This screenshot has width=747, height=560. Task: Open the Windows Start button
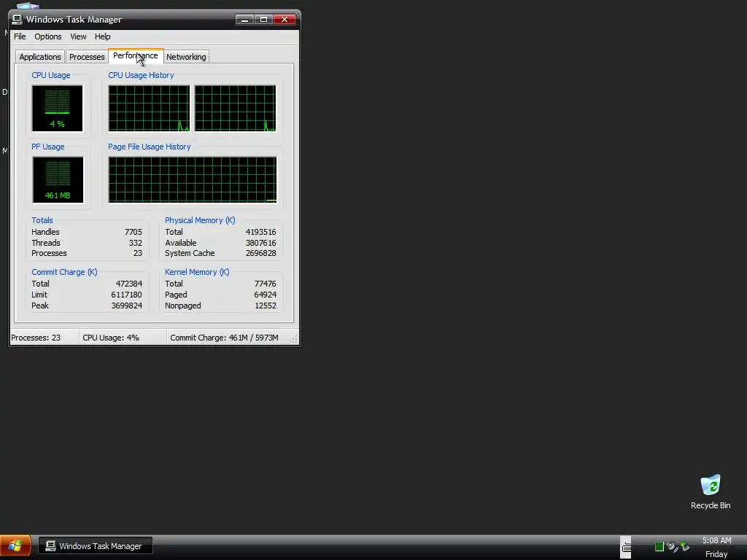point(15,545)
